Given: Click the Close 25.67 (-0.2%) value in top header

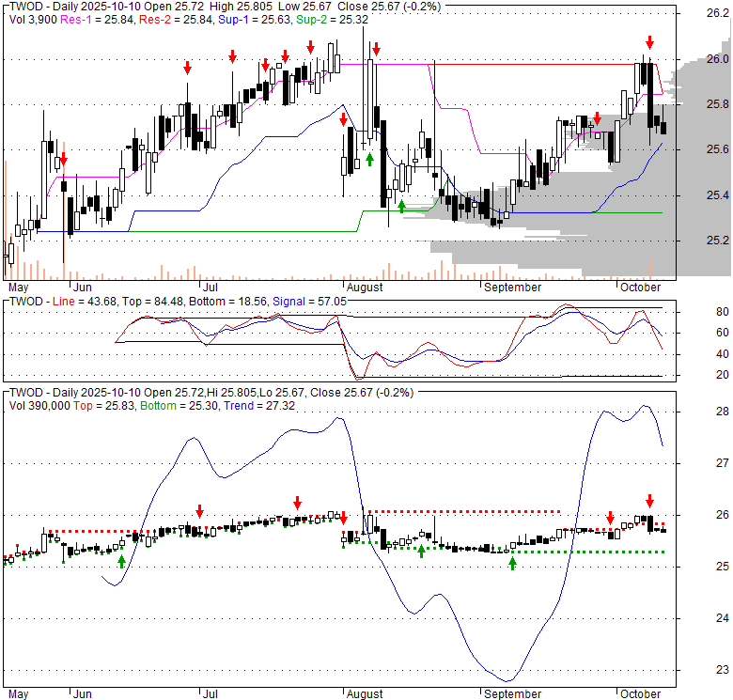Looking at the screenshot, I should pyautogui.click(x=389, y=7).
